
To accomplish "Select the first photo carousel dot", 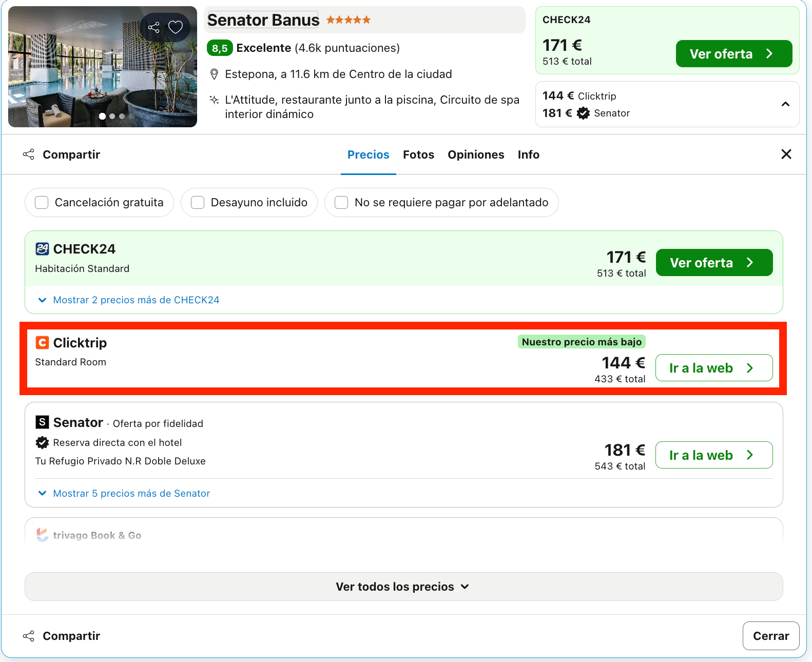I will [x=103, y=116].
